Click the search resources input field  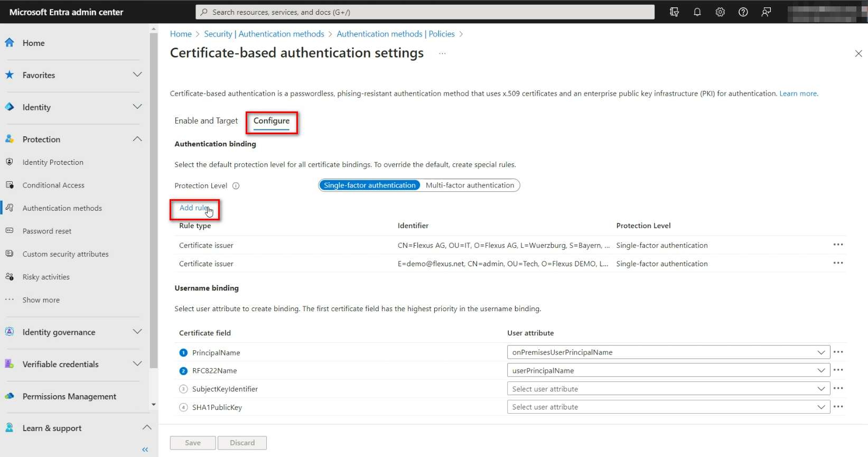[425, 12]
